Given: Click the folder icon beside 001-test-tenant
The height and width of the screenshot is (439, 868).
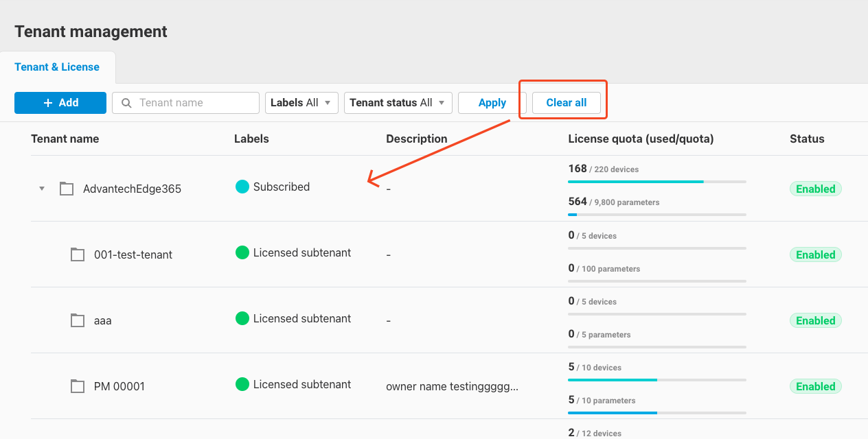Looking at the screenshot, I should (x=77, y=254).
